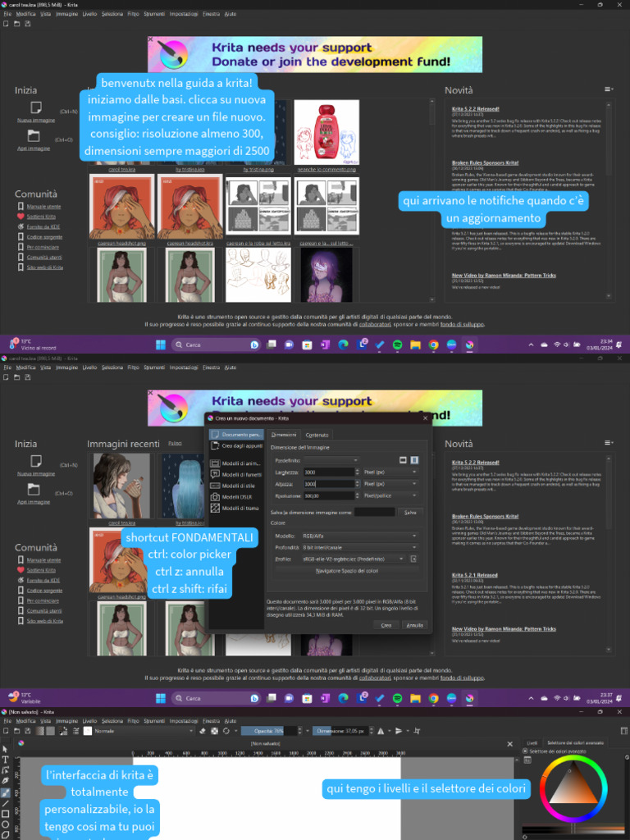This screenshot has height=840, width=630.
Task: Open the Normale blending mode dropdown
Action: [x=144, y=731]
